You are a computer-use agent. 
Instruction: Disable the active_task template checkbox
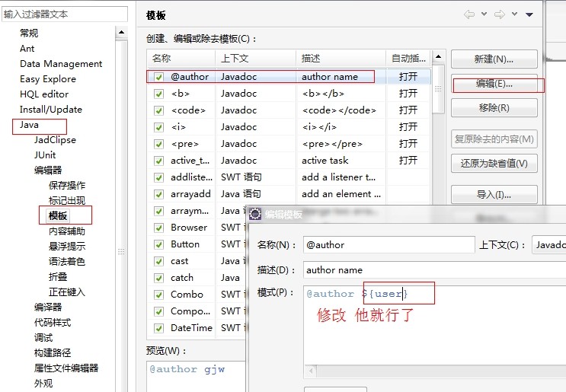click(158, 161)
